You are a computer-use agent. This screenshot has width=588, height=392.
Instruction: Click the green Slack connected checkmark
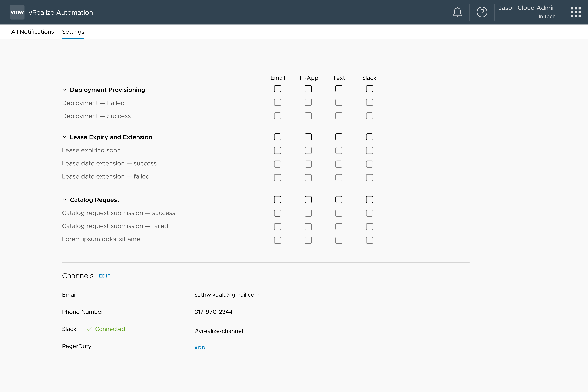tap(89, 329)
